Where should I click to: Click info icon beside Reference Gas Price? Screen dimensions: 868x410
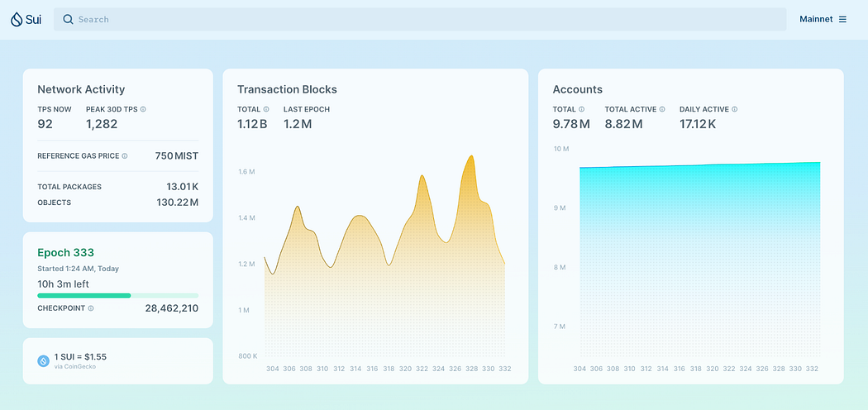125,156
